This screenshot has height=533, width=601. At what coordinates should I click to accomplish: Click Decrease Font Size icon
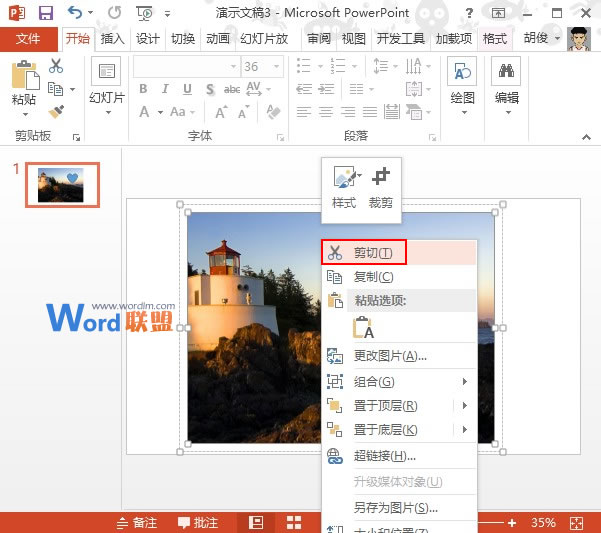[243, 112]
